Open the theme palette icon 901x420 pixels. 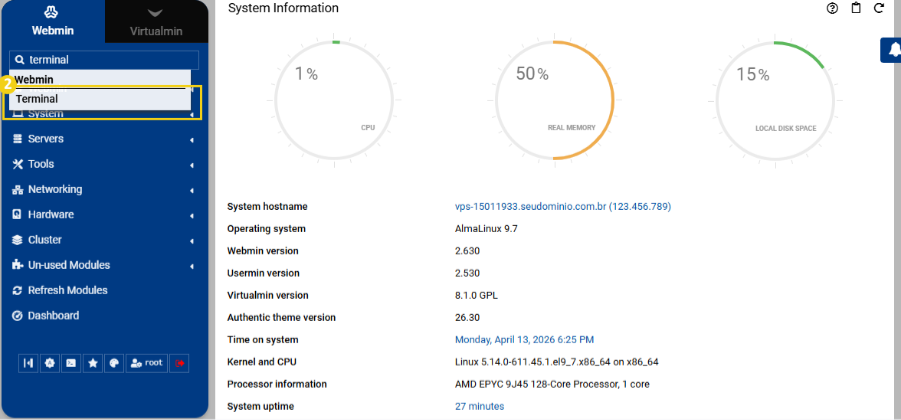(x=114, y=363)
